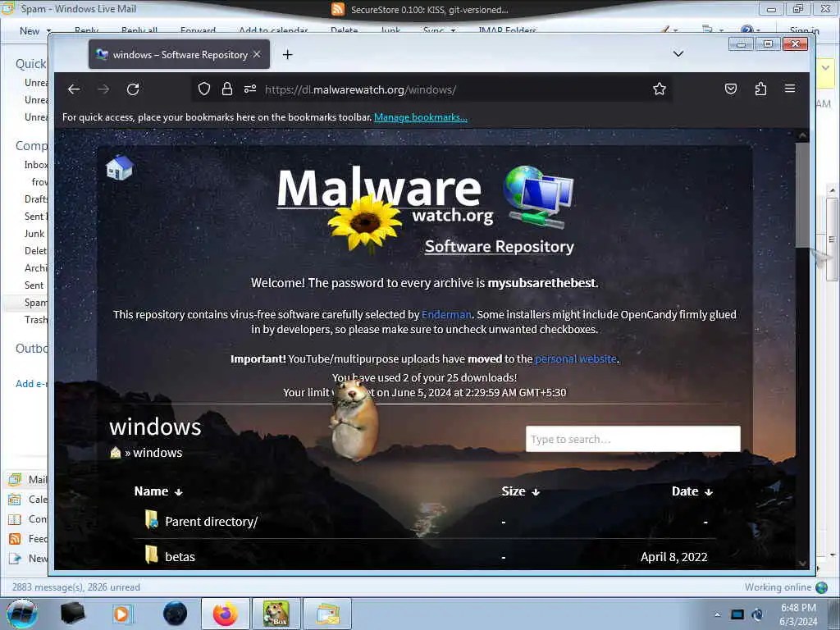Viewport: 840px width, 630px height.
Task: Click the home house icon on page
Action: 120,167
